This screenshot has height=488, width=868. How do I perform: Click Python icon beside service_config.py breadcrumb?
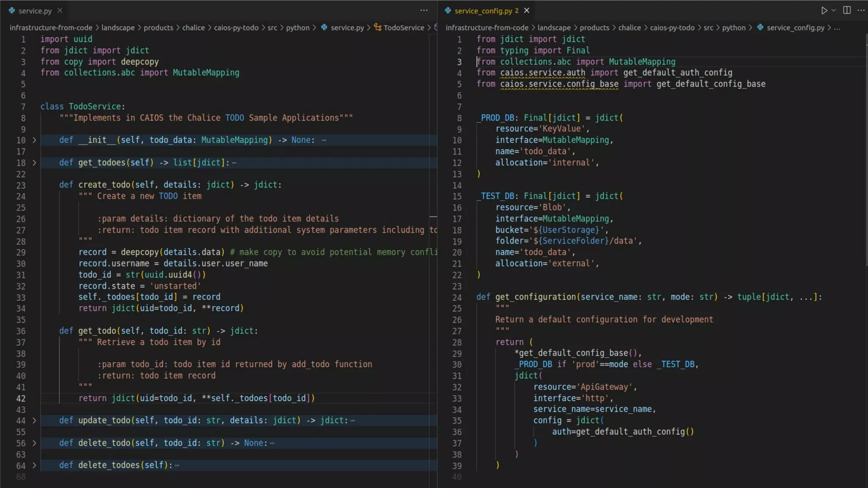click(760, 28)
